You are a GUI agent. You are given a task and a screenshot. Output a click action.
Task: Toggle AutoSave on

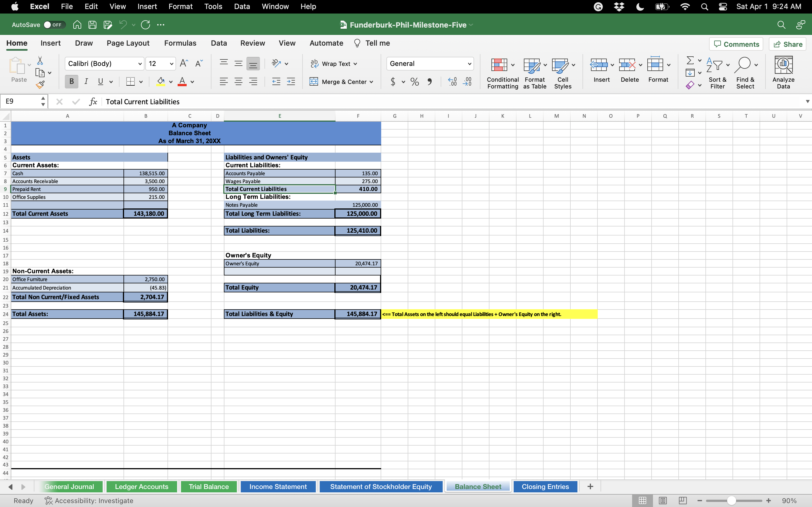[x=53, y=25]
